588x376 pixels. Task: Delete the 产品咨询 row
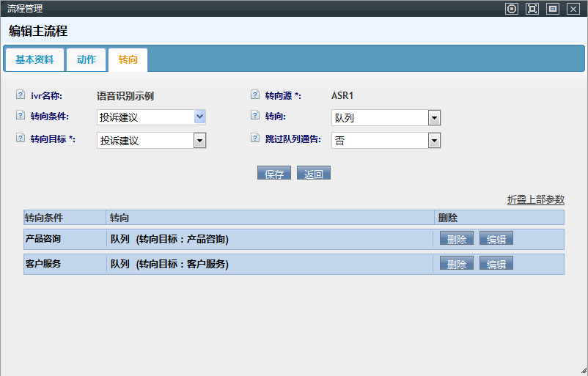pyautogui.click(x=456, y=239)
